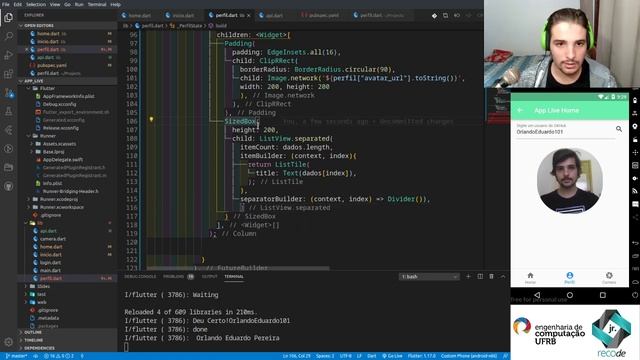Split the editor using the toolbar icon
The width and height of the screenshot is (640, 360).
pos(445,16)
